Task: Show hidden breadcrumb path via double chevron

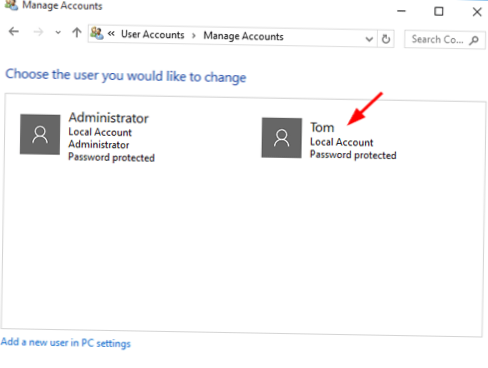Action: coord(111,34)
